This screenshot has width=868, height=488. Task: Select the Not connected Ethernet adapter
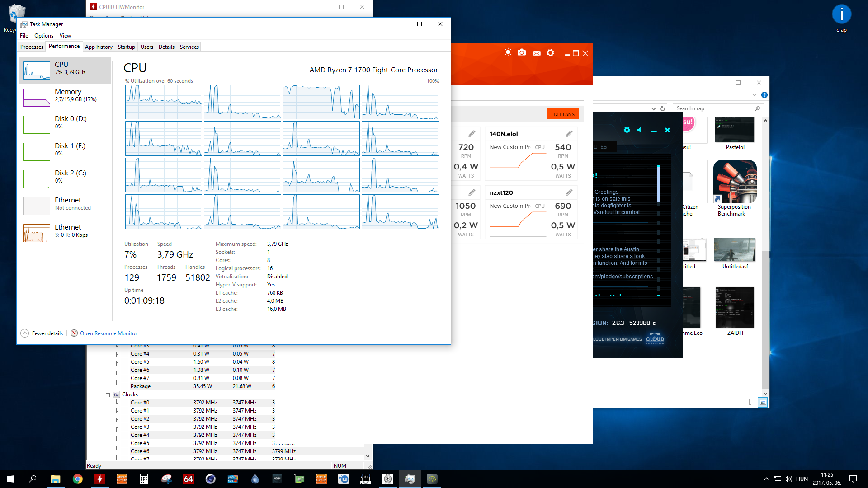coord(65,206)
